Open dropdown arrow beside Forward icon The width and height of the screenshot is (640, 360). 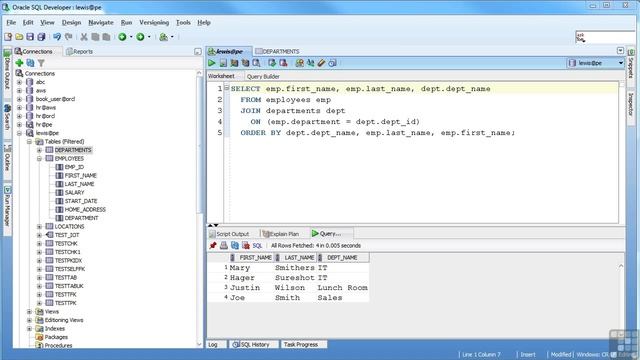point(149,37)
